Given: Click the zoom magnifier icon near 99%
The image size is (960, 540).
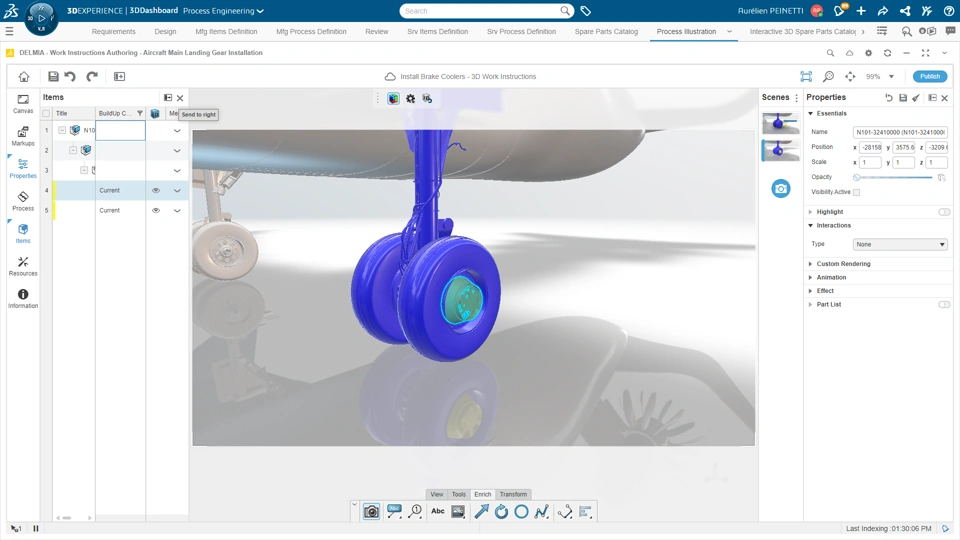Looking at the screenshot, I should tap(828, 77).
